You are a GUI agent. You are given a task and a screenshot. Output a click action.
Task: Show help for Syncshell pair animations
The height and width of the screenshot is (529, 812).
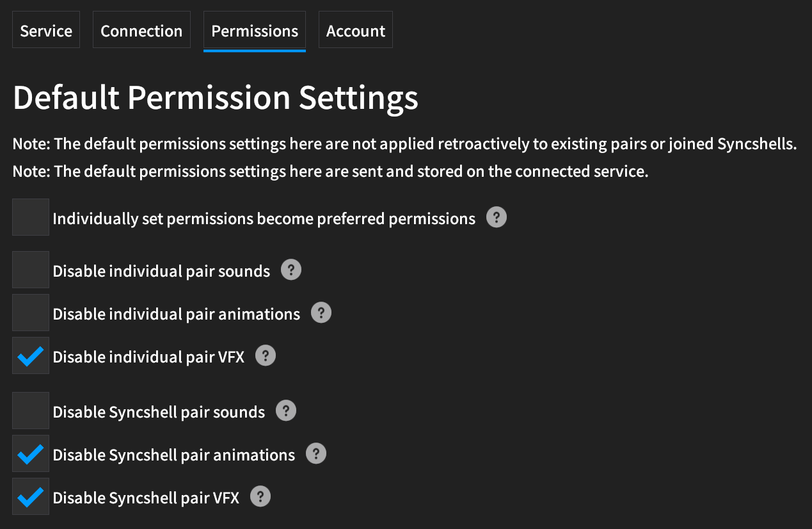316,454
